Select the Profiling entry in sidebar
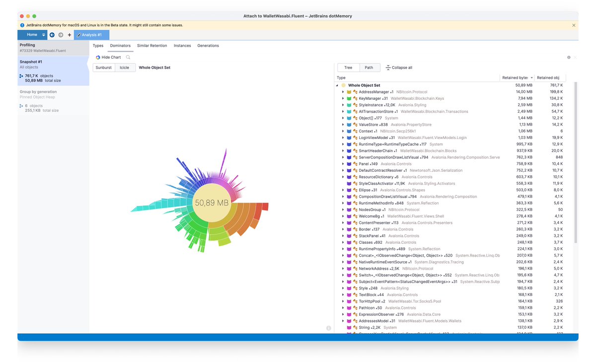Image resolution: width=596 pixels, height=364 pixels. pos(54,48)
